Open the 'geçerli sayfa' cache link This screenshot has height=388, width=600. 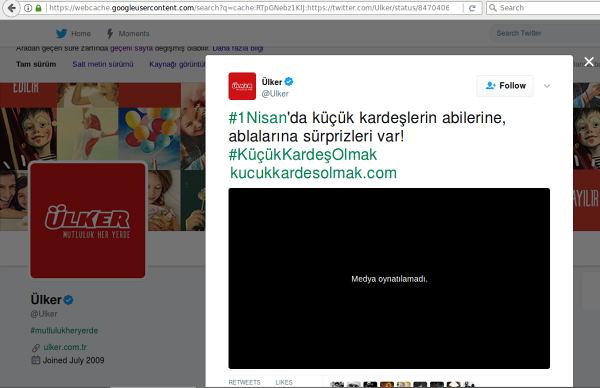131,48
